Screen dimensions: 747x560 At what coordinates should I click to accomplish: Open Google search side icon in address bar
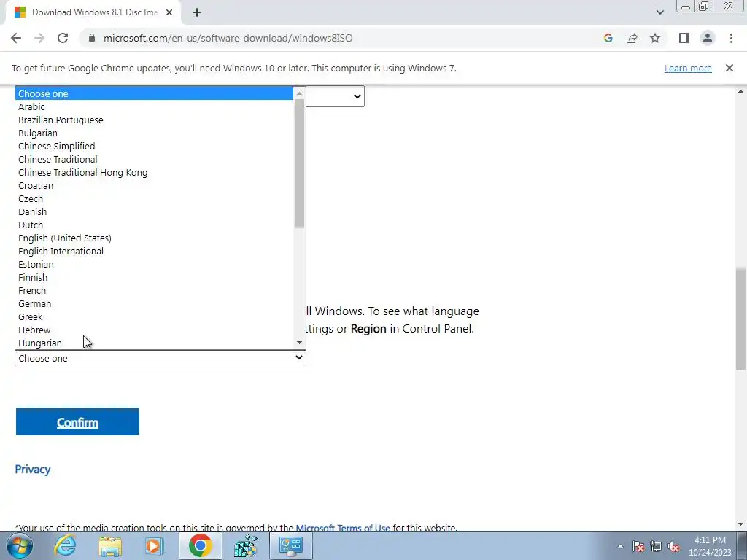coord(608,38)
